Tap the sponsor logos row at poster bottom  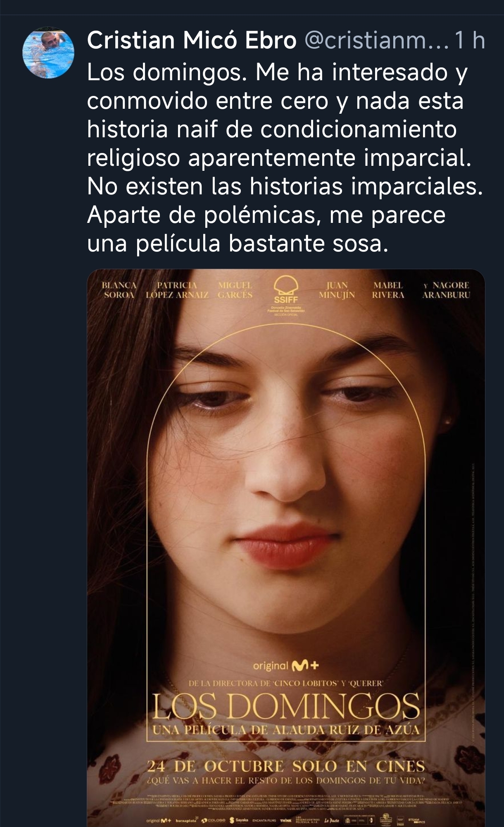[x=286, y=821]
